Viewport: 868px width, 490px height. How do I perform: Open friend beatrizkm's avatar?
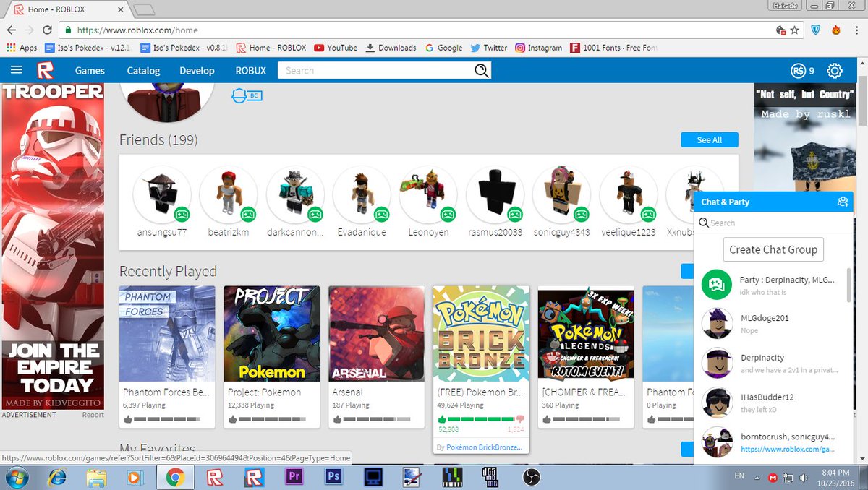[x=229, y=195]
